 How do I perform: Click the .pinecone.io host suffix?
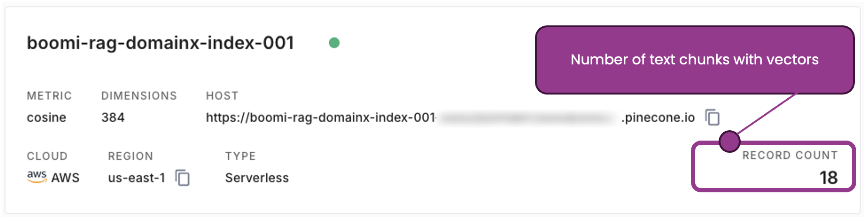[x=659, y=117]
